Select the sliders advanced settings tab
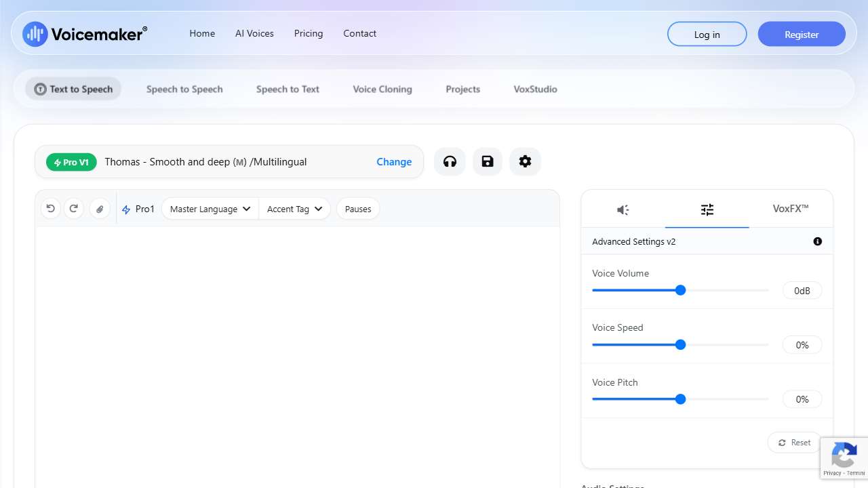 tap(707, 209)
